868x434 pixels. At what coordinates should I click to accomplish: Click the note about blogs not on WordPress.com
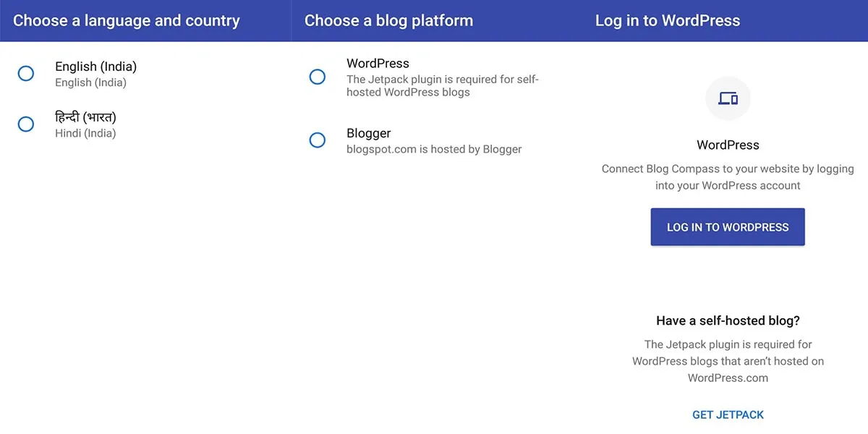click(728, 361)
